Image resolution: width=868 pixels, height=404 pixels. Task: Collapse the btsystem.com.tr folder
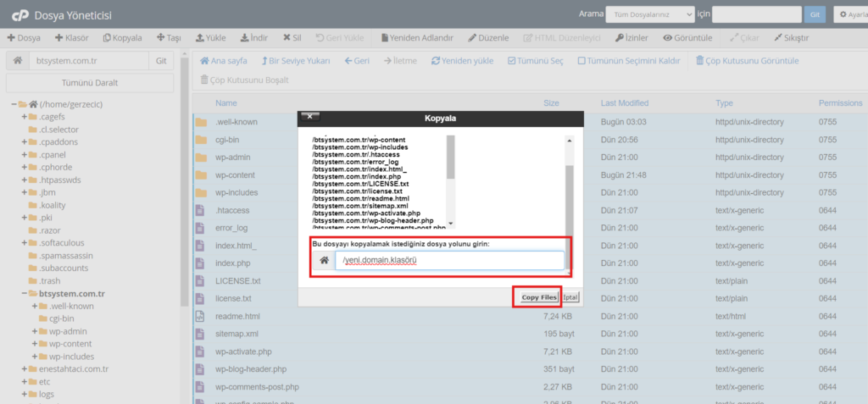[25, 293]
